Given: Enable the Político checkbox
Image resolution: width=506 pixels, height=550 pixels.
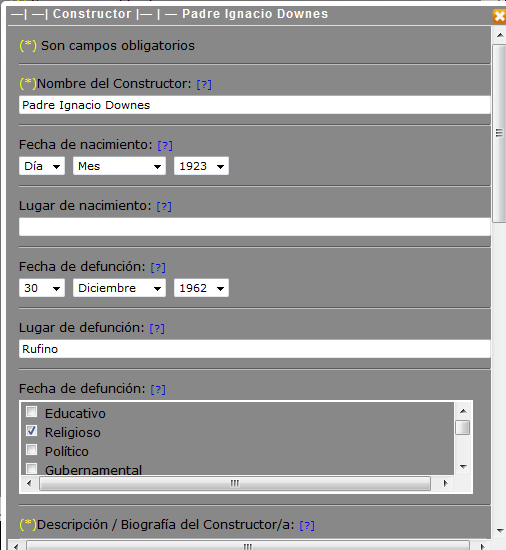Looking at the screenshot, I should coord(32,450).
